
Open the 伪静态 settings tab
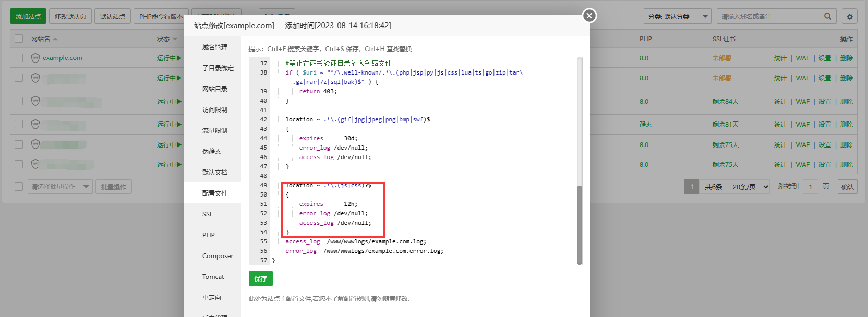pyautogui.click(x=212, y=152)
